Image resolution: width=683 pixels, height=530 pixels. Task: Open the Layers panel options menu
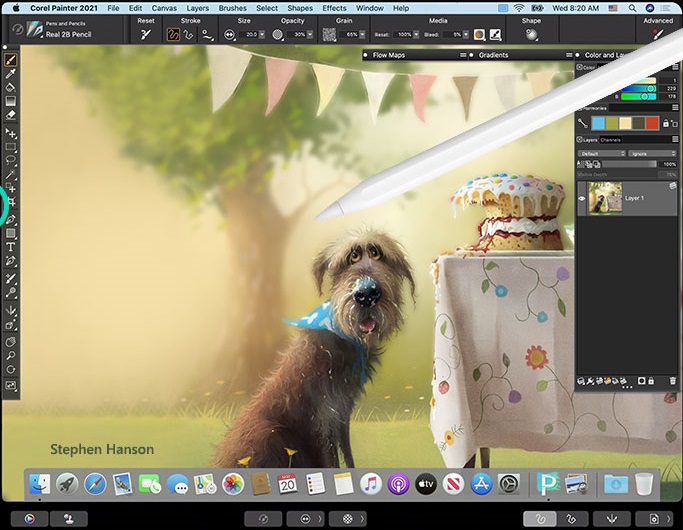point(675,139)
